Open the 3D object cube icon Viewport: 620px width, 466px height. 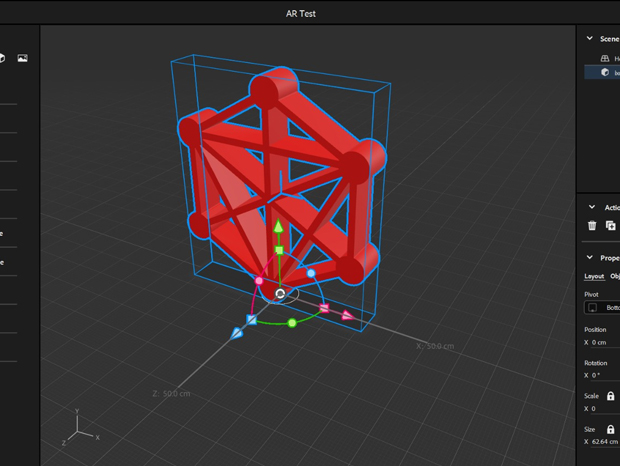tap(3, 58)
